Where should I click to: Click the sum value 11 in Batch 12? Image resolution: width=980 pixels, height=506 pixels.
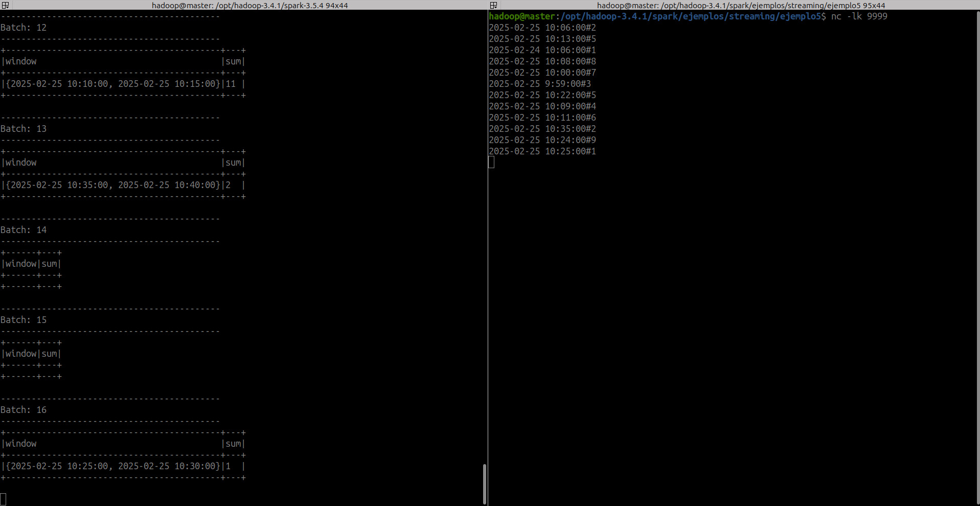tap(231, 84)
